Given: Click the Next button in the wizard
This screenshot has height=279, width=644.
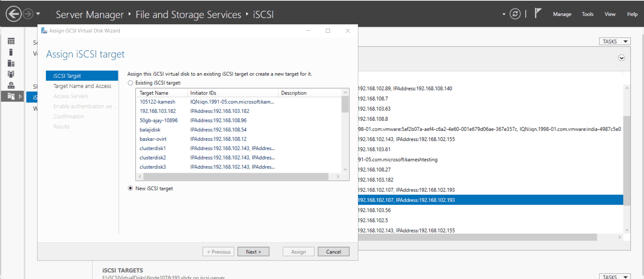Looking at the screenshot, I should pos(253,252).
